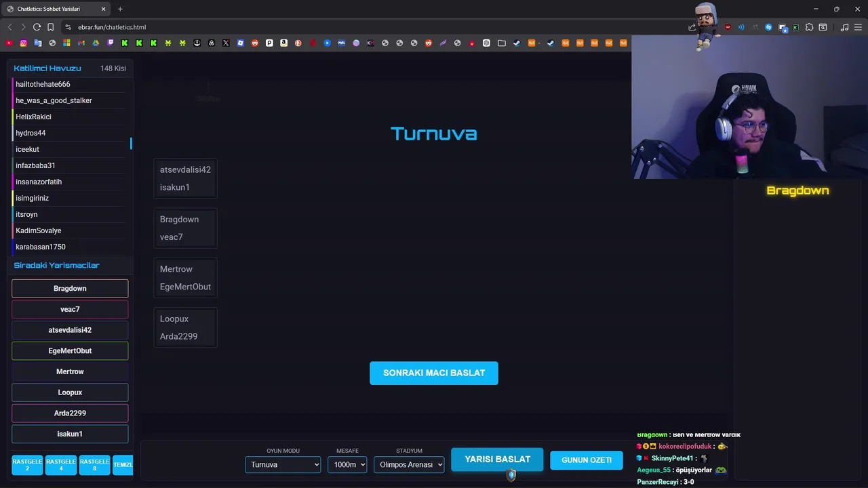Open the Stadyum dropdown showing Olimpos Arenasi
This screenshot has width=868, height=488.
pos(409,464)
